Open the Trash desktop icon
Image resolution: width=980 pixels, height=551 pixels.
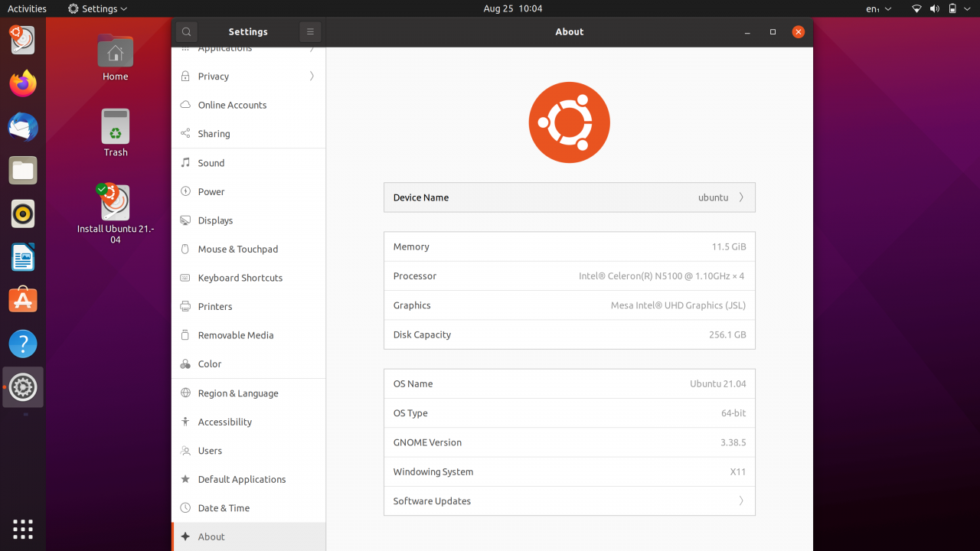tap(116, 132)
